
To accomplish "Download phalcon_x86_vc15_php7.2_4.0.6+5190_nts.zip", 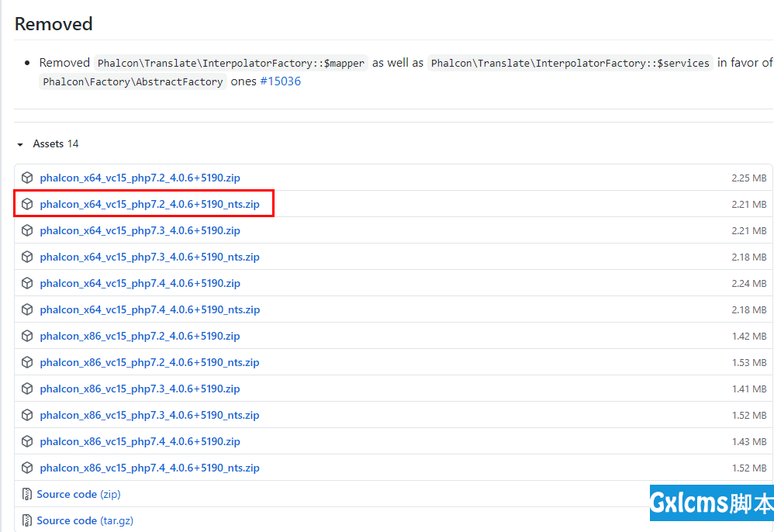I will (150, 362).
